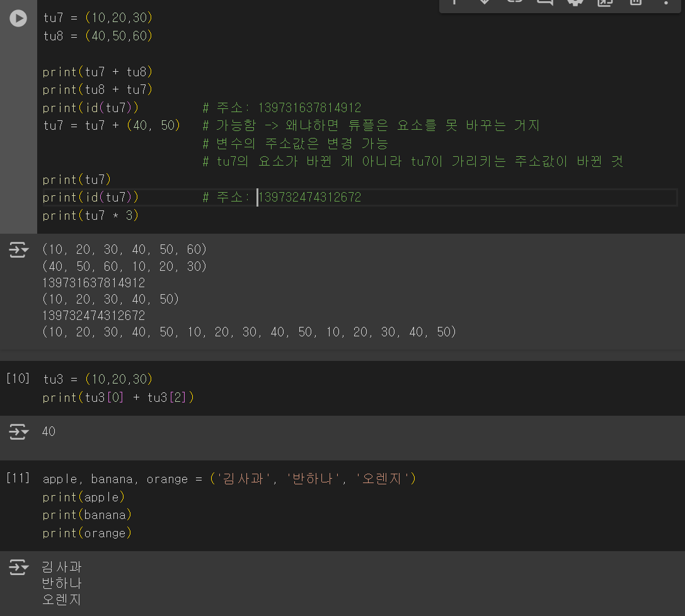
Task: Click the standalone print(tu7) code line
Action: (x=77, y=180)
